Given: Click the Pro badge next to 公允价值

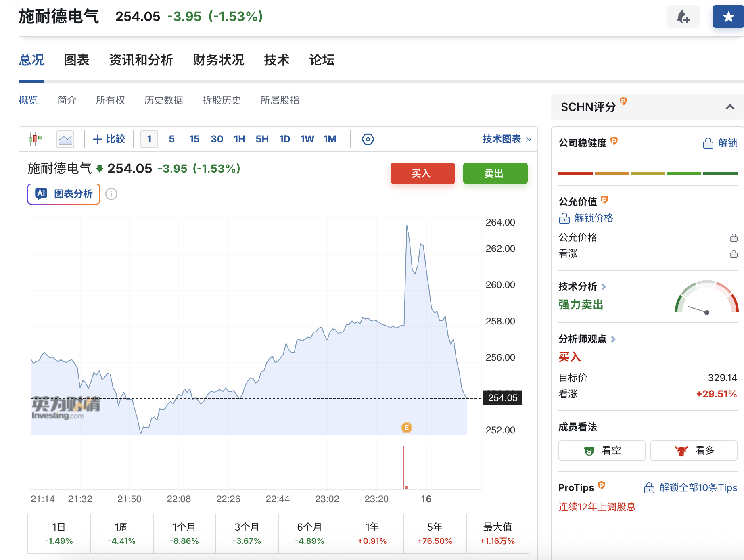Looking at the screenshot, I should [604, 200].
